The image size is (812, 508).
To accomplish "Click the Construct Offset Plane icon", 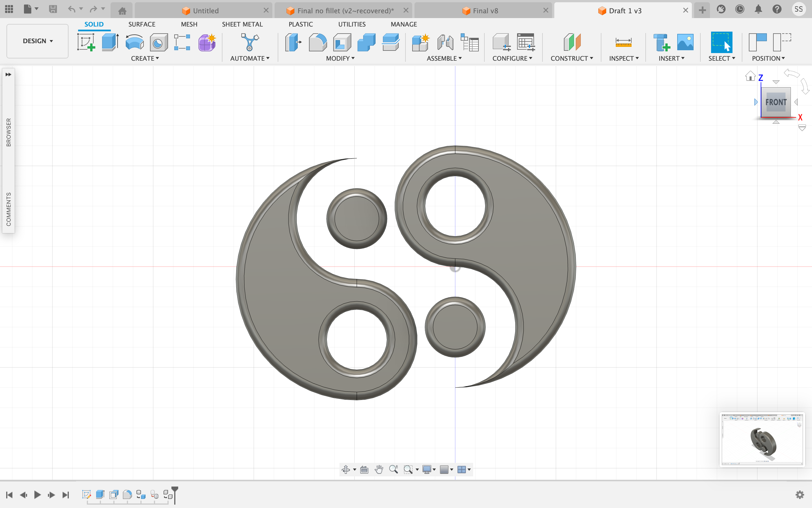I will [x=572, y=42].
